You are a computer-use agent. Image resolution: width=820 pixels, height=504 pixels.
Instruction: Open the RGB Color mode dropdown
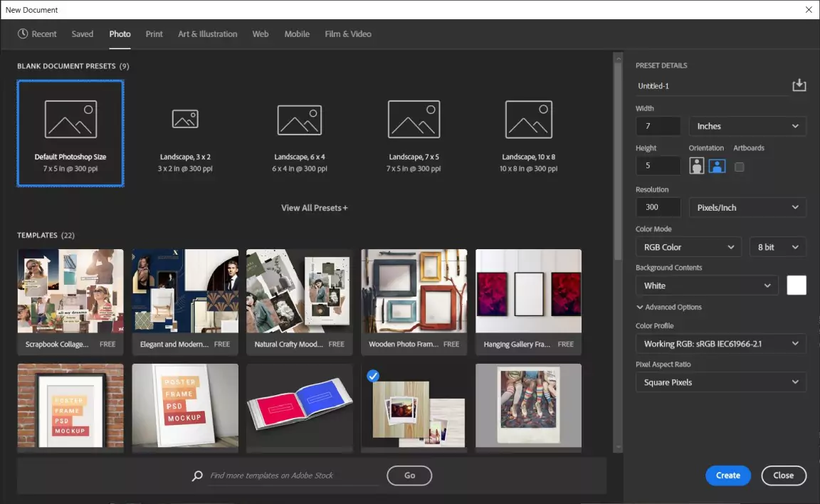(688, 247)
